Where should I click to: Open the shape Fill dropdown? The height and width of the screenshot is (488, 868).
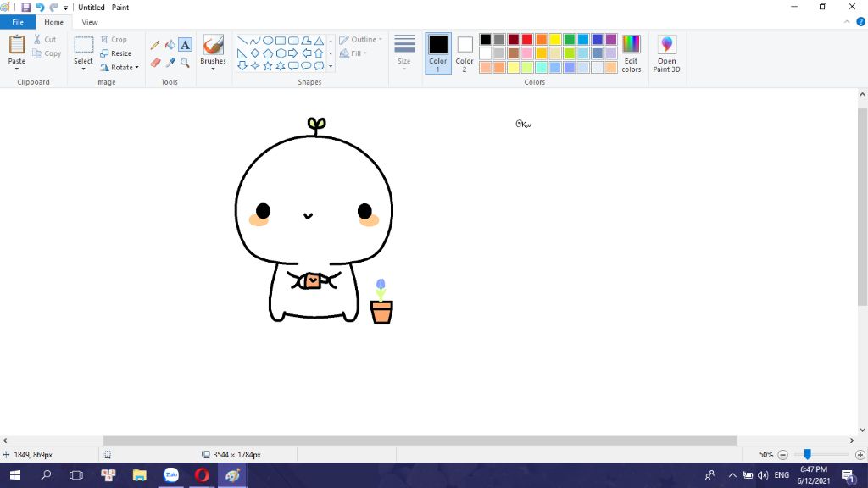tap(353, 53)
